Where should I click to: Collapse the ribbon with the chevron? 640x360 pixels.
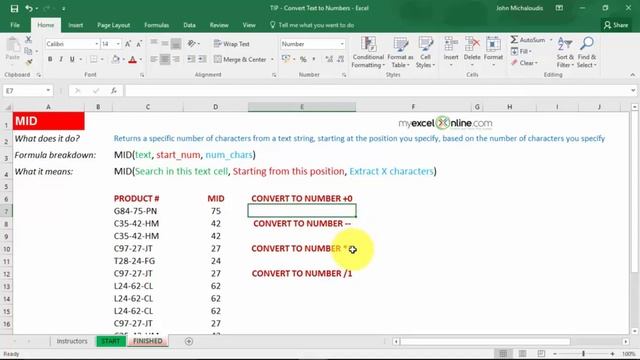pyautogui.click(x=632, y=75)
